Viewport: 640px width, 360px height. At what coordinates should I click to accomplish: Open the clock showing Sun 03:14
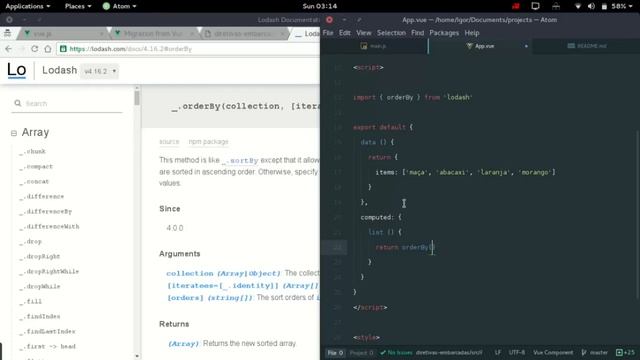(x=320, y=6)
